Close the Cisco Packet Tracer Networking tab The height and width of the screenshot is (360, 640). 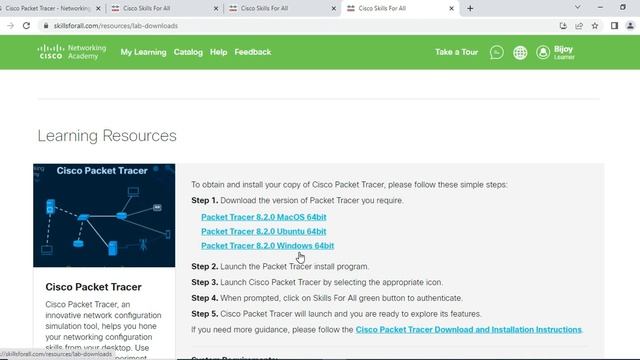coord(98,8)
